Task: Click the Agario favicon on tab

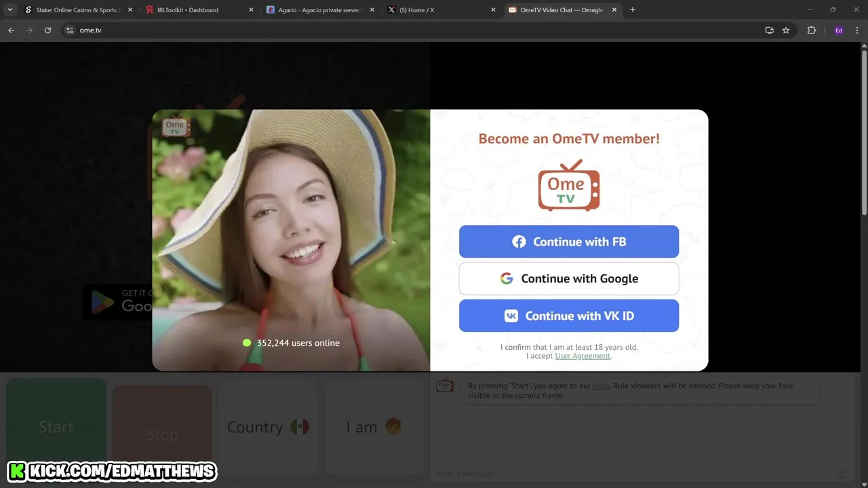Action: click(271, 10)
